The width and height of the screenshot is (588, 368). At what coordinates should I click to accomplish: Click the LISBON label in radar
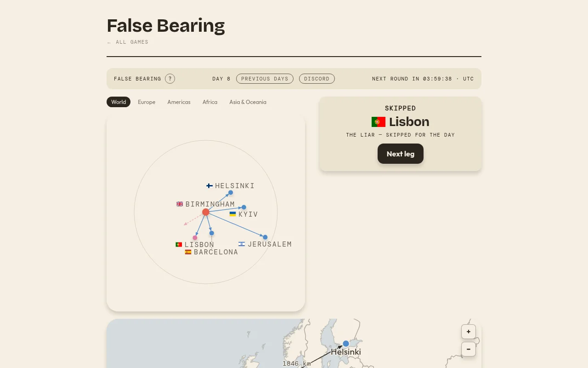point(199,245)
